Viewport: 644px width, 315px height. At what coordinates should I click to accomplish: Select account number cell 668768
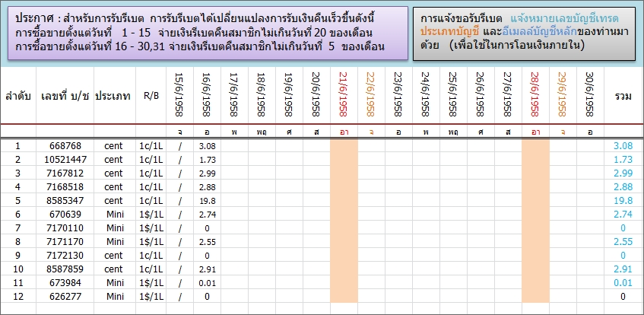(65, 145)
